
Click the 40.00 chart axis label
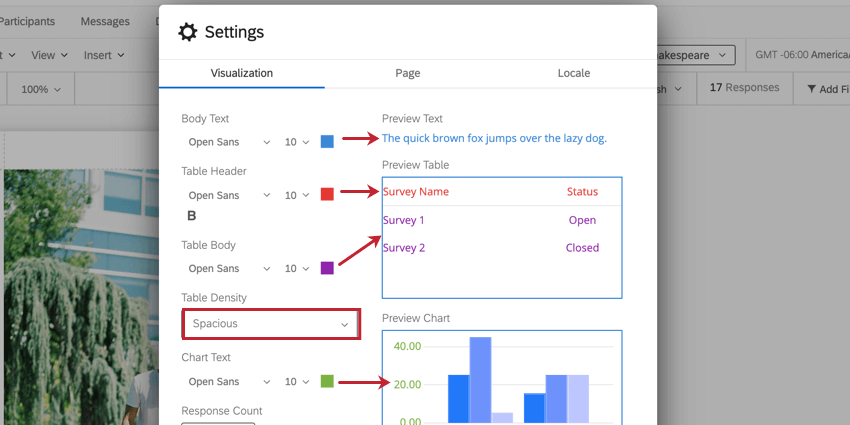407,346
